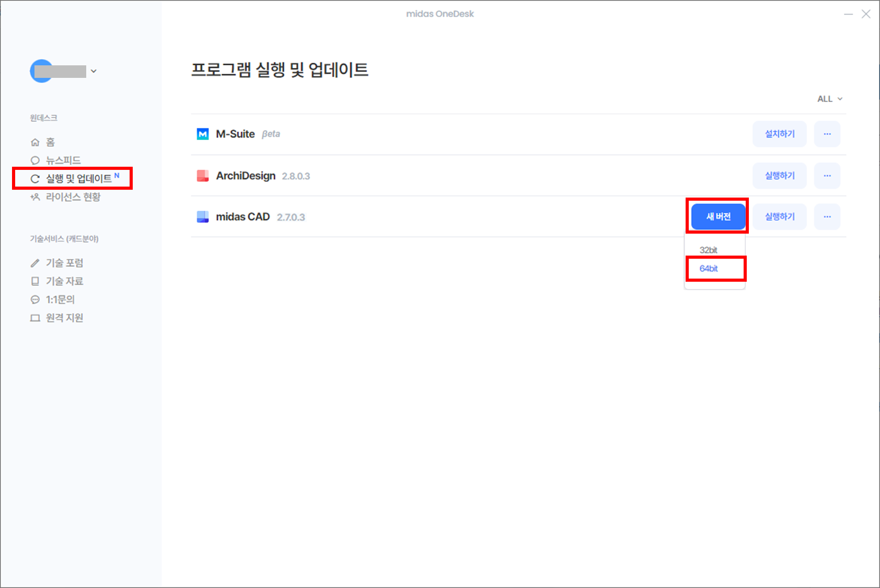Open 원격 지원 remote support
Viewport: 880px width, 588px height.
64,318
